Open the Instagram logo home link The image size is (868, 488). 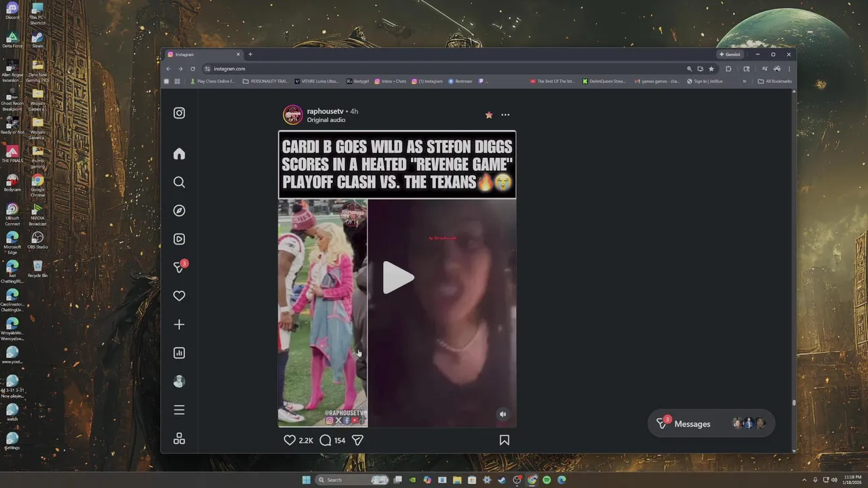click(x=179, y=113)
